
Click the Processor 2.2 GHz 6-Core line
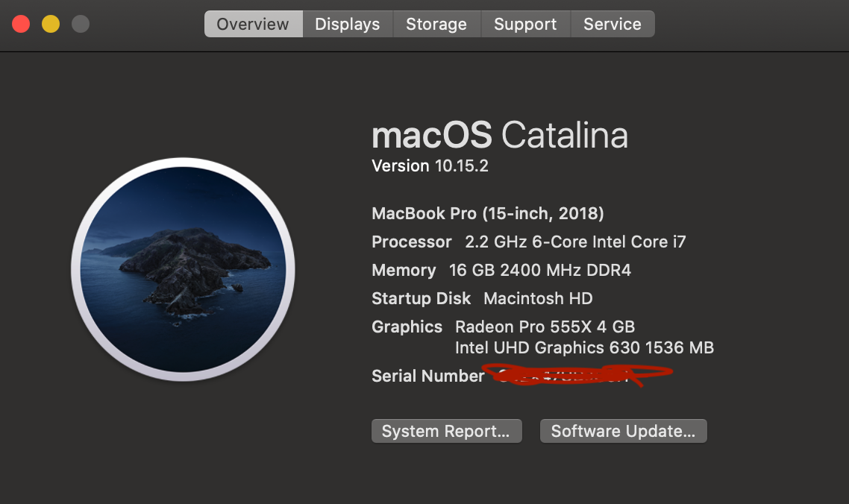pyautogui.click(x=528, y=242)
